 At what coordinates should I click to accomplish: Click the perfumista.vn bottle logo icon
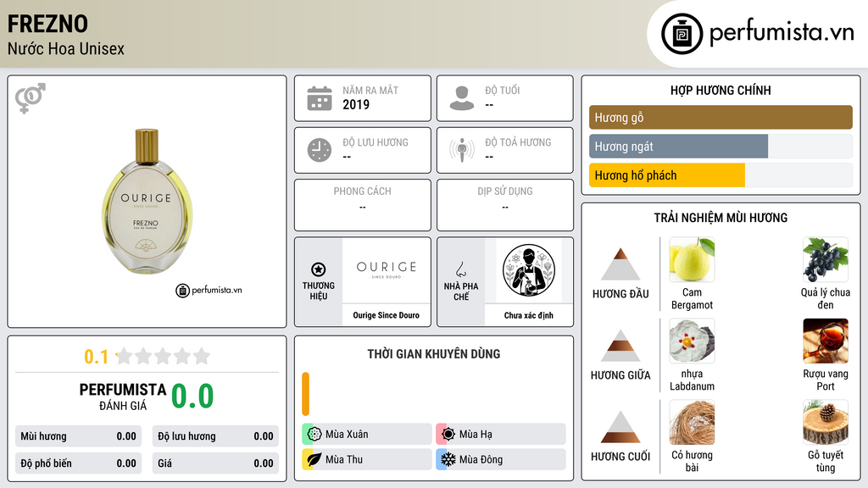(x=682, y=34)
